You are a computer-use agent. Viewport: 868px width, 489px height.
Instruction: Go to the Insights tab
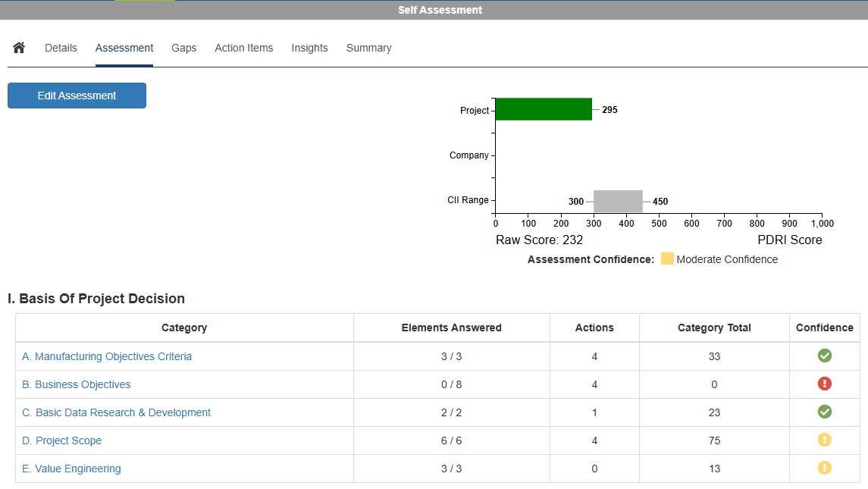pyautogui.click(x=309, y=48)
